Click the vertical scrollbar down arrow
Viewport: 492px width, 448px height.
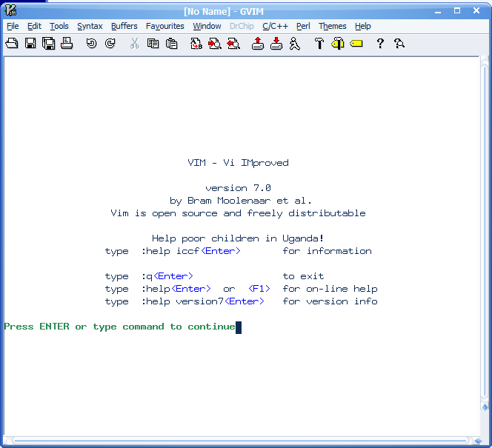[485, 407]
